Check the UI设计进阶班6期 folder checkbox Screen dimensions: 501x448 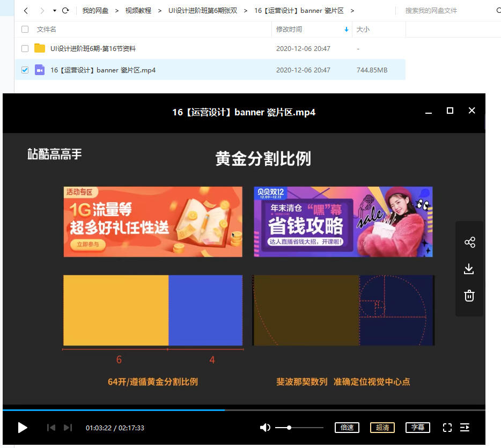coord(25,48)
